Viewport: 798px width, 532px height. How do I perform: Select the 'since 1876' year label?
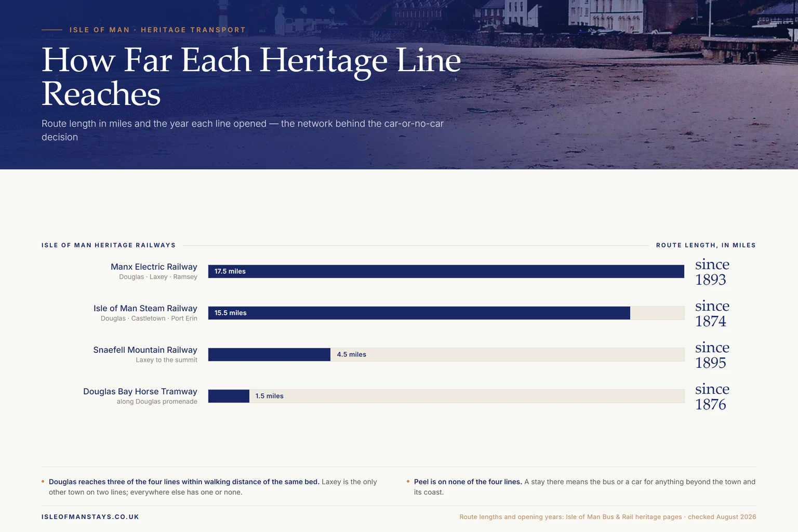712,396
